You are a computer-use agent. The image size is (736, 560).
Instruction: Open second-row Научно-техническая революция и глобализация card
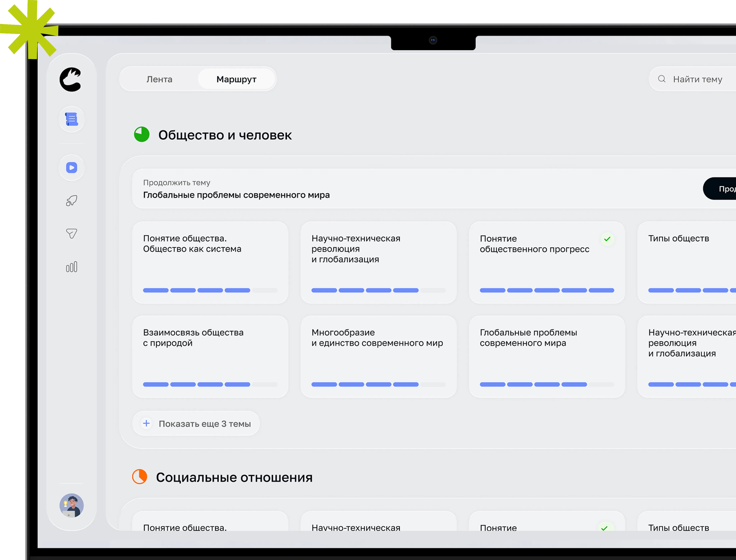687,357
